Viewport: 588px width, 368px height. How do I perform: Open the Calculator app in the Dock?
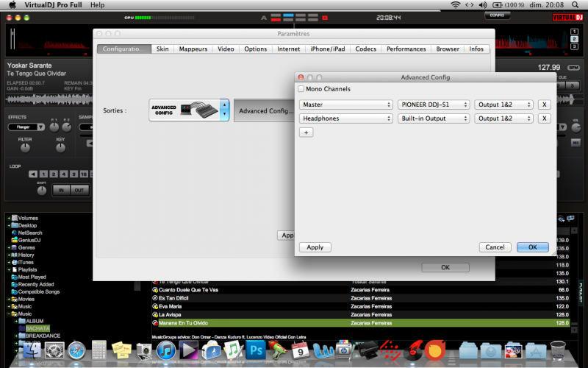coord(99,351)
